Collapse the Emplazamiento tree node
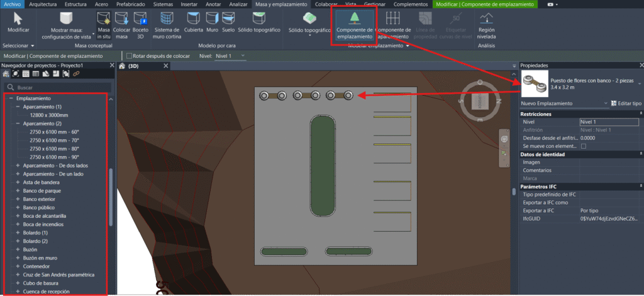Screen dimensions: 644x296 coord(11,99)
